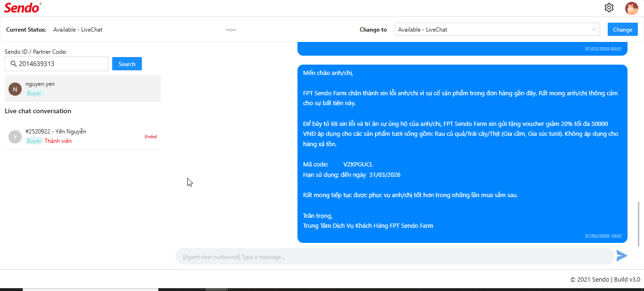Select the nguyen yen buyer result

click(x=83, y=89)
